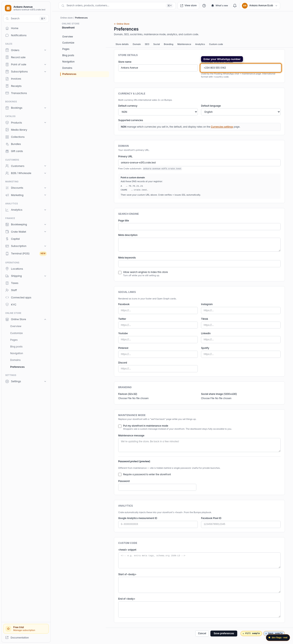Expand the Orders submenu
This screenshot has width=293, height=644.
pyautogui.click(x=45, y=50)
